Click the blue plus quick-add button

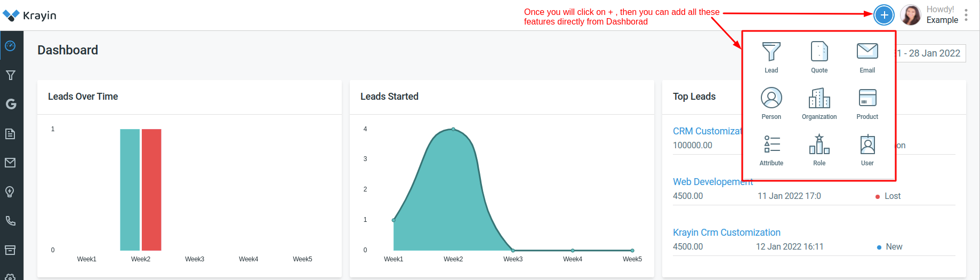tap(883, 15)
